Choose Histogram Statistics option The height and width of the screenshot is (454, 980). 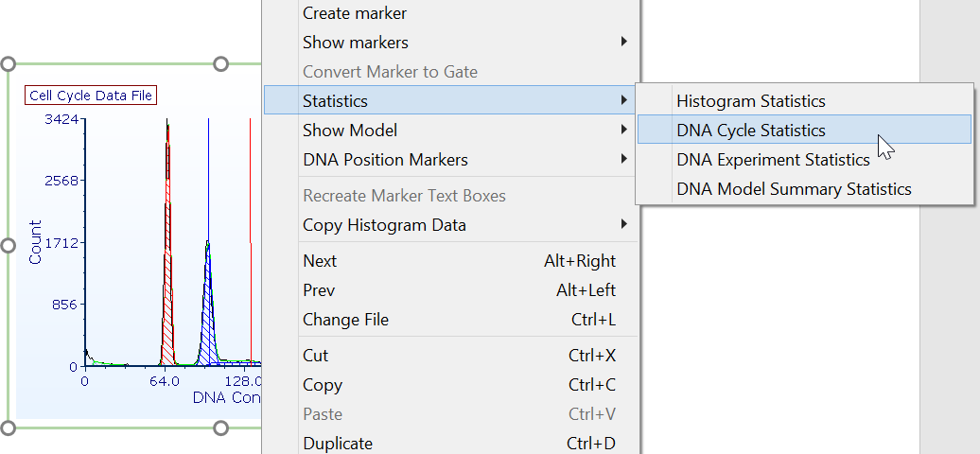point(751,101)
